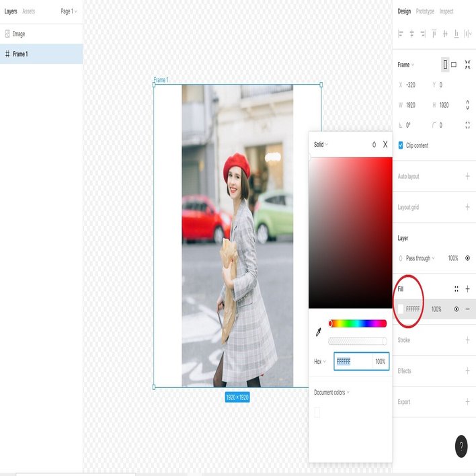Screen dimensions: 476x476
Task: Click the X position field
Action: [411, 85]
